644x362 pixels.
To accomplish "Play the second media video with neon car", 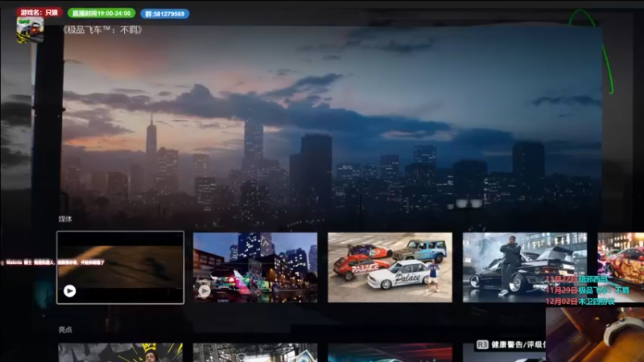I will pos(204,291).
